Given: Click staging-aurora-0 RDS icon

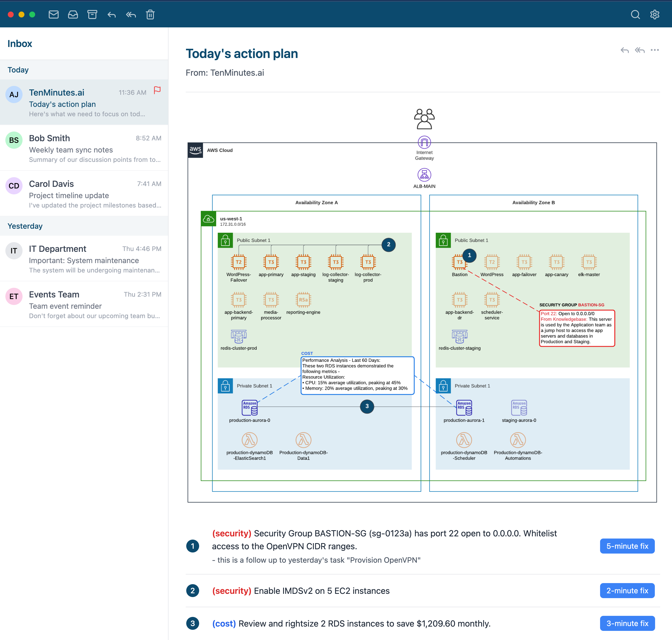Looking at the screenshot, I should tap(519, 408).
